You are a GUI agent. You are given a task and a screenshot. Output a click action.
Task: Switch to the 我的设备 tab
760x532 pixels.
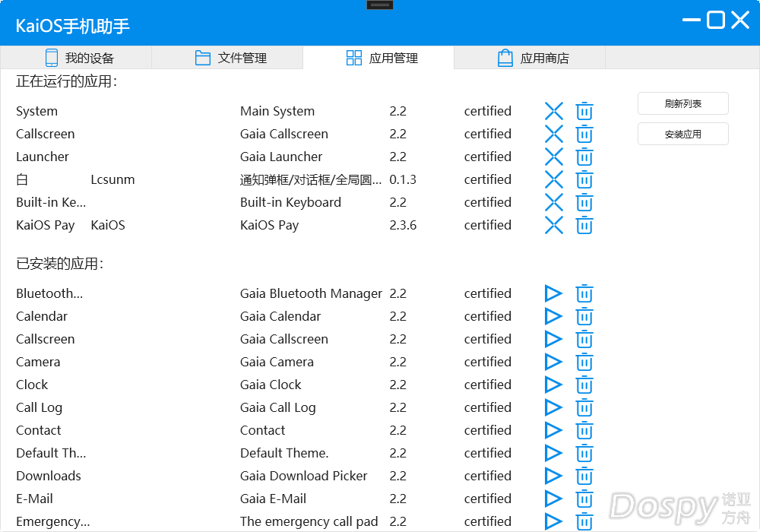[x=76, y=58]
